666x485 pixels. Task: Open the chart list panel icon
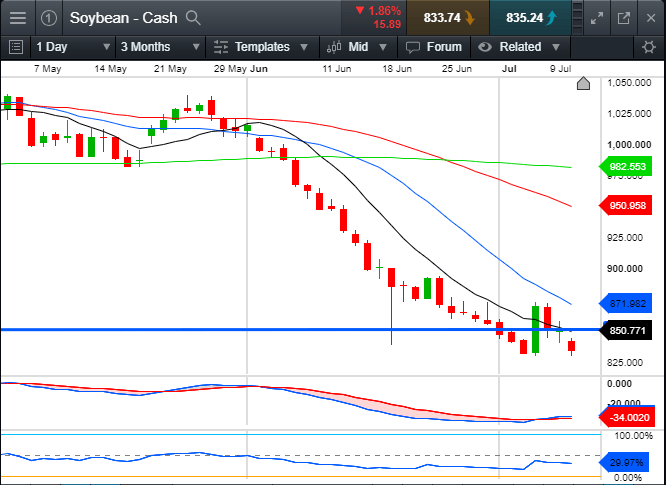16,47
